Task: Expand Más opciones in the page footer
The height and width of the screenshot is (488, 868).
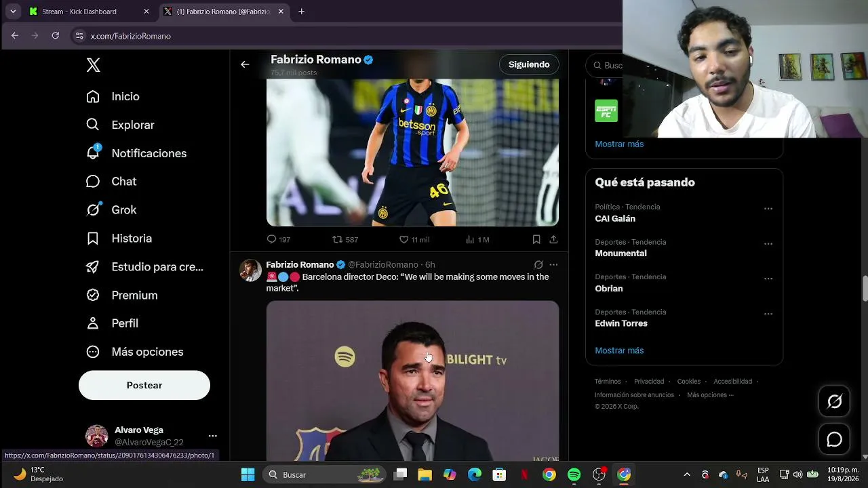Action: pos(710,395)
